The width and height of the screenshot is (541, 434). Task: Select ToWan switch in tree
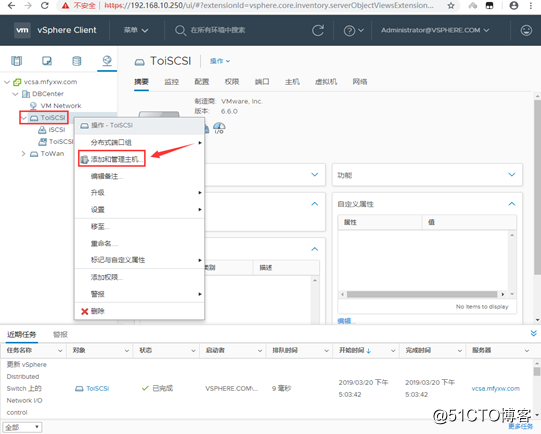[52, 154]
